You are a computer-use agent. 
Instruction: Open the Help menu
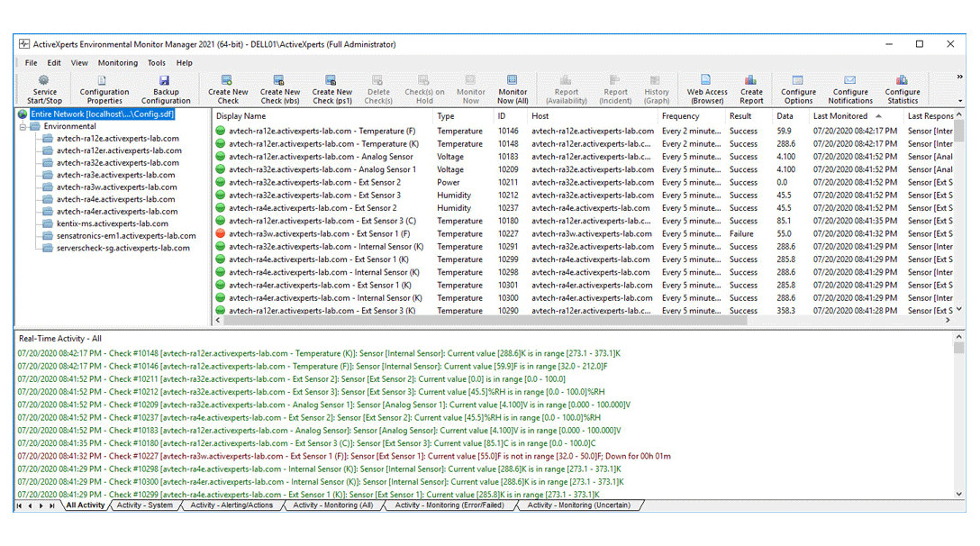tap(184, 63)
